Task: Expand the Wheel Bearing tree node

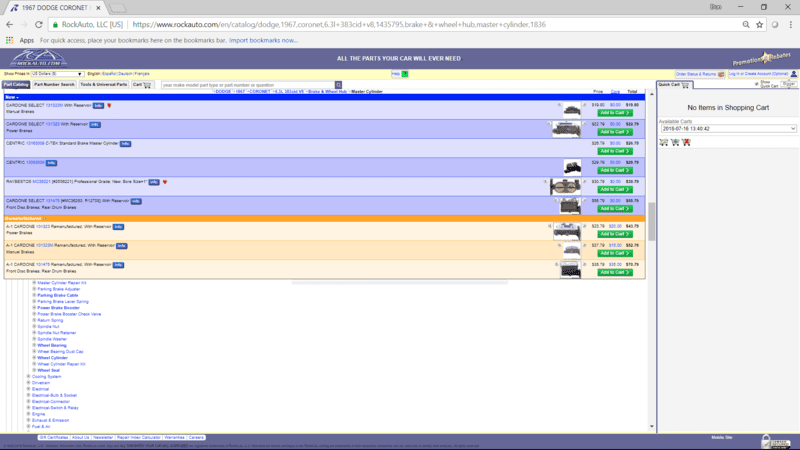Action: tap(34, 345)
